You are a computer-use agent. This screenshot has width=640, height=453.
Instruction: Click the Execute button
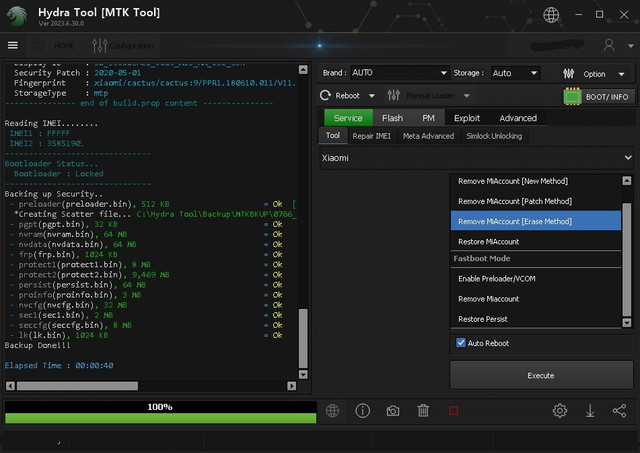(x=541, y=375)
